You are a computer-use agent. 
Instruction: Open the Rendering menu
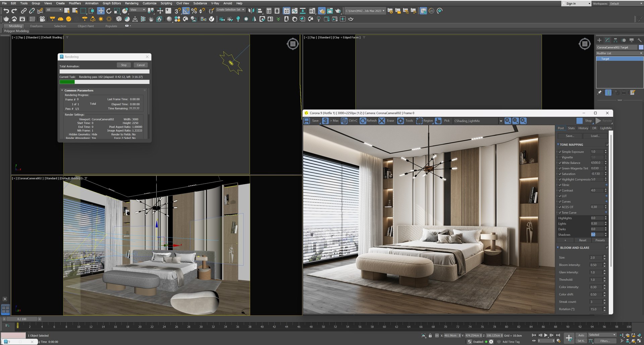click(131, 3)
